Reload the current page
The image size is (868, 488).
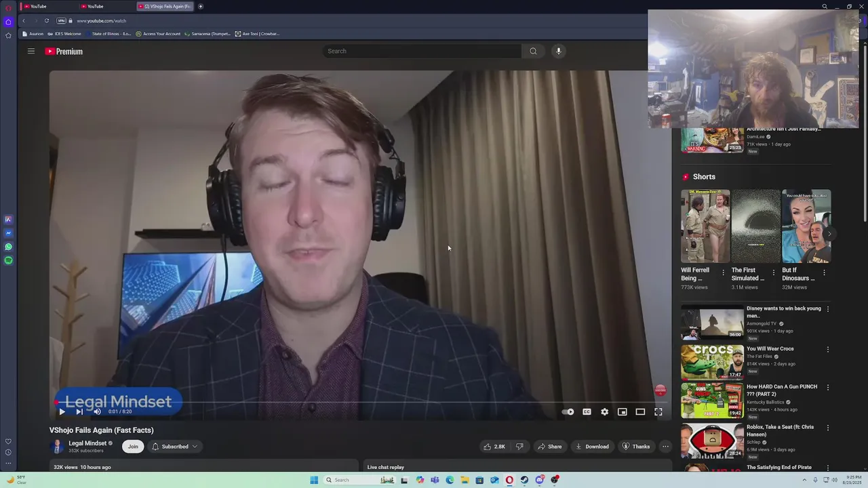tap(47, 20)
